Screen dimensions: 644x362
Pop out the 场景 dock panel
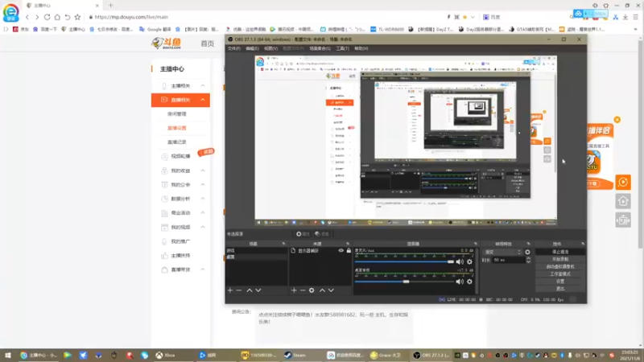point(283,244)
